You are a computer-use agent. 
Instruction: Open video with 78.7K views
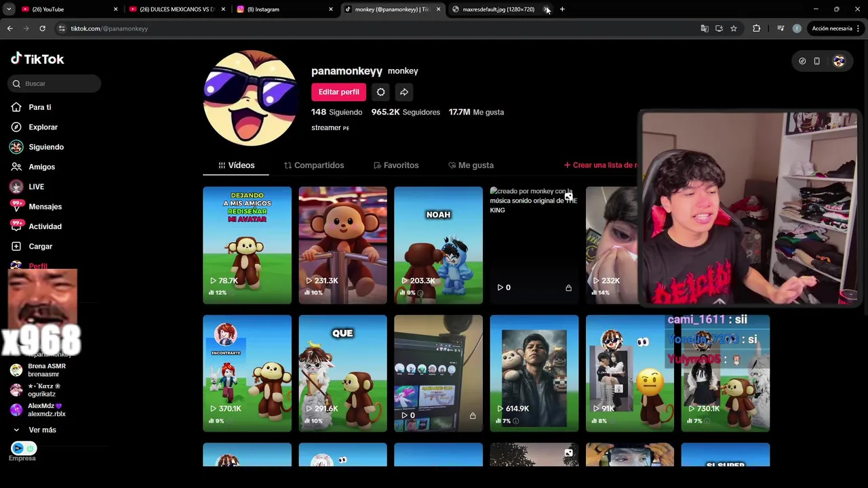(247, 245)
